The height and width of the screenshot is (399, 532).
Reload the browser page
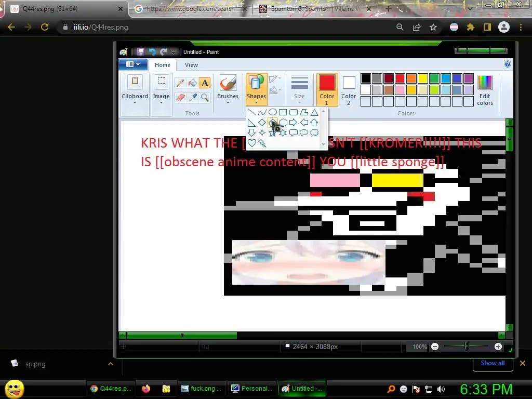(45, 27)
